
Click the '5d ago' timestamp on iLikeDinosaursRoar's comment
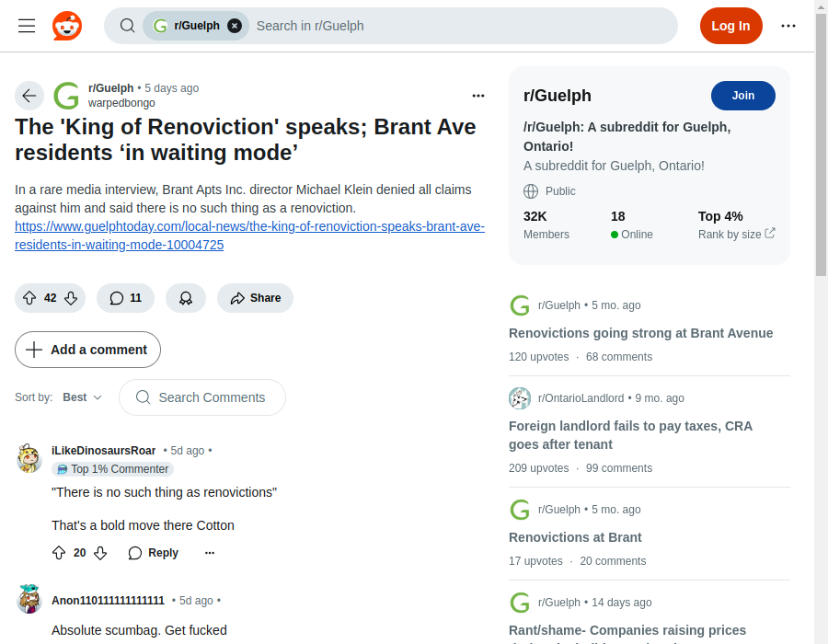188,450
